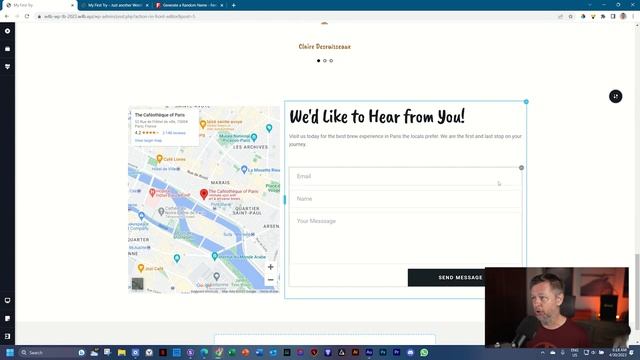Click the red Cafeotheque of Paris map pin
This screenshot has height=360, width=640.
[x=204, y=194]
